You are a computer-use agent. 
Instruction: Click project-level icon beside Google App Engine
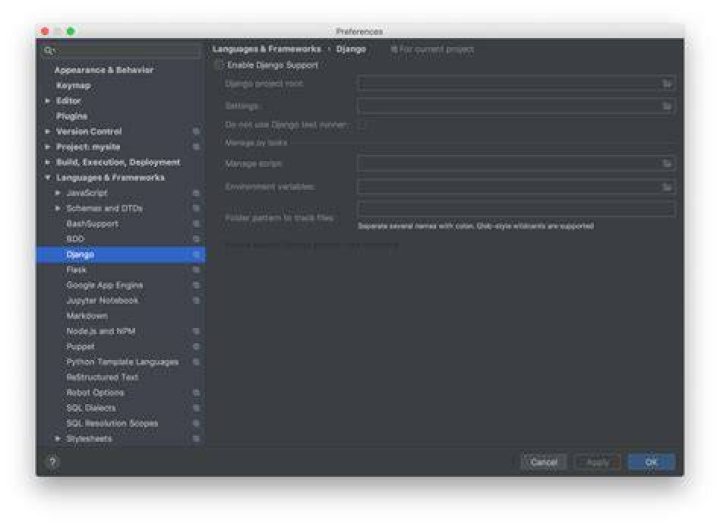pos(196,285)
